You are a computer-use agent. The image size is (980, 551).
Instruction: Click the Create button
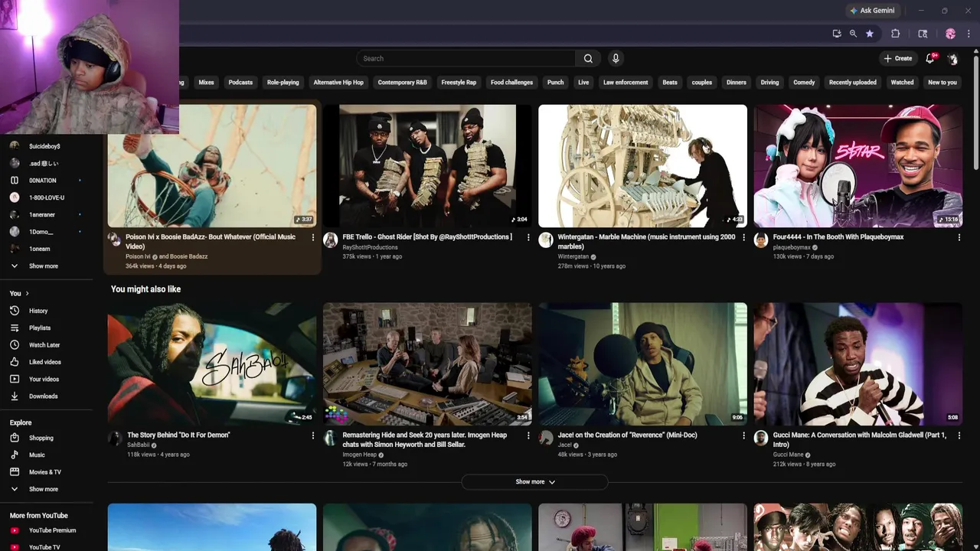click(x=897, y=58)
